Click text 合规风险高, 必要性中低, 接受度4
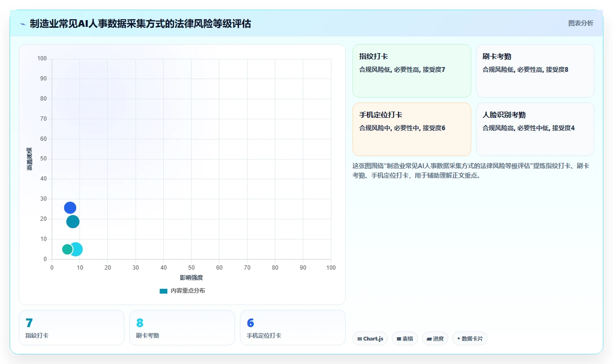Viewport: 613px width, 364px height. 529,128
